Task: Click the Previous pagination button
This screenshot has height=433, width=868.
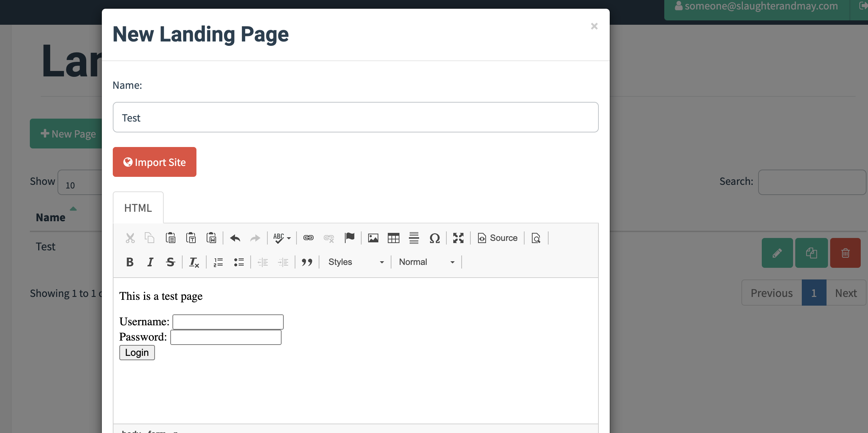Action: pyautogui.click(x=771, y=293)
